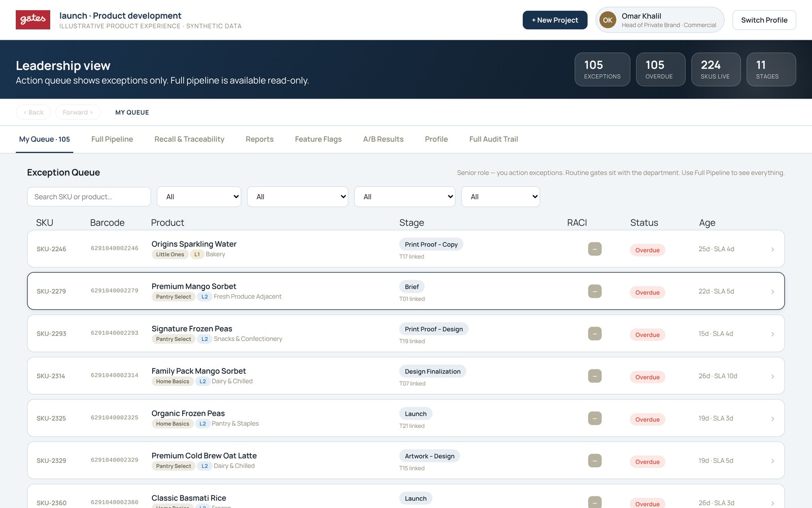The width and height of the screenshot is (812, 508).
Task: Open the Feature Flags tab
Action: pyautogui.click(x=318, y=139)
